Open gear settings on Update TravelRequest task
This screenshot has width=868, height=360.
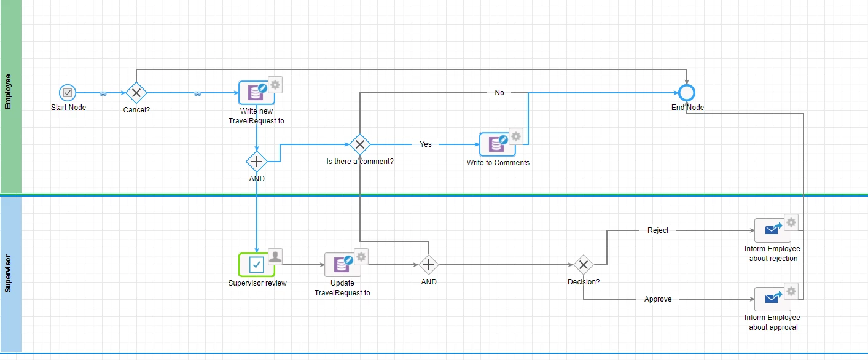[362, 256]
